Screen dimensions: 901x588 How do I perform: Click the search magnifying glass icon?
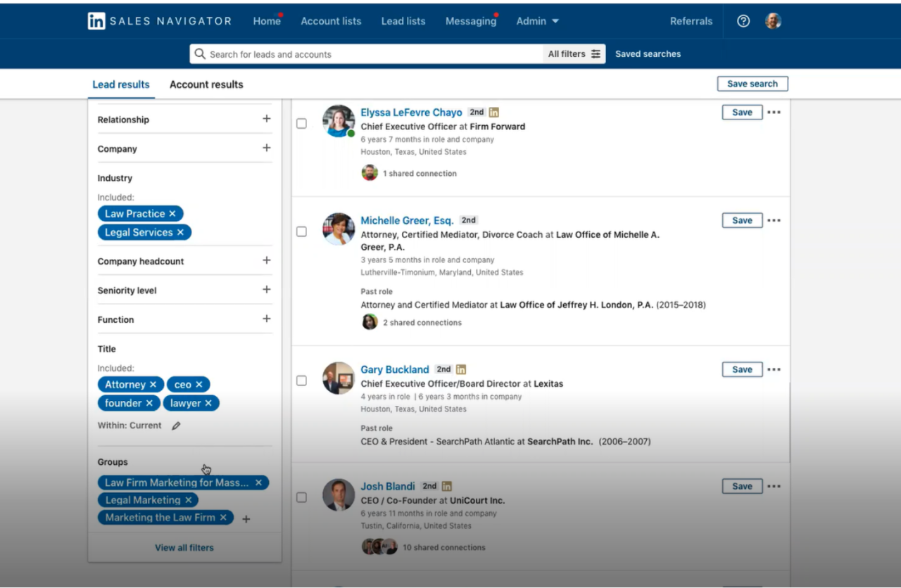pyautogui.click(x=200, y=53)
